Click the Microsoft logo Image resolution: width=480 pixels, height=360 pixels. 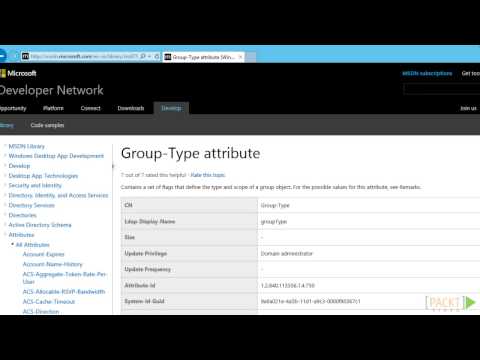18,73
